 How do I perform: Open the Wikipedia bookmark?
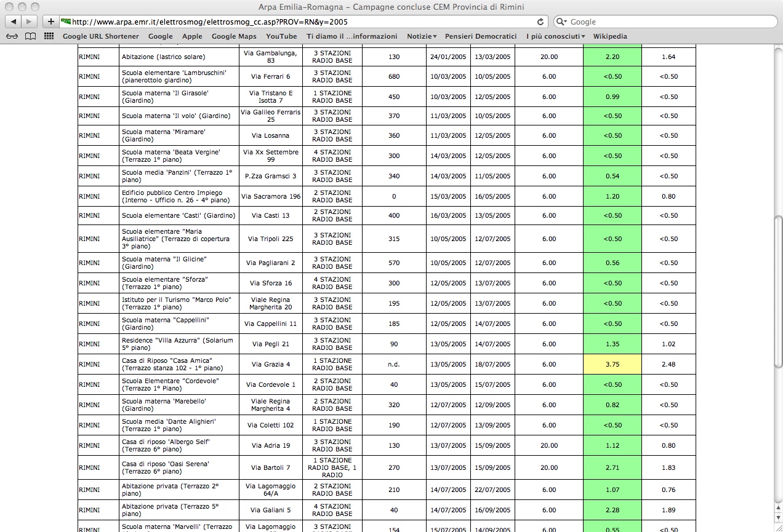[x=610, y=36]
